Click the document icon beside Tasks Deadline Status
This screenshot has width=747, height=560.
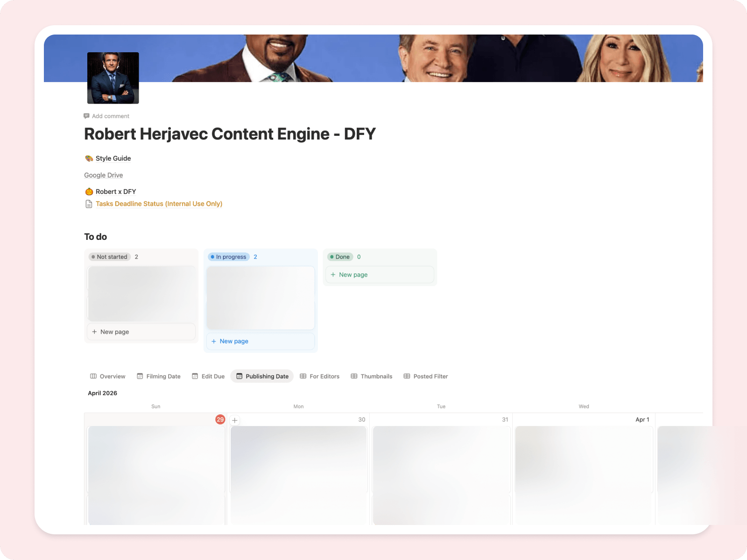(89, 203)
